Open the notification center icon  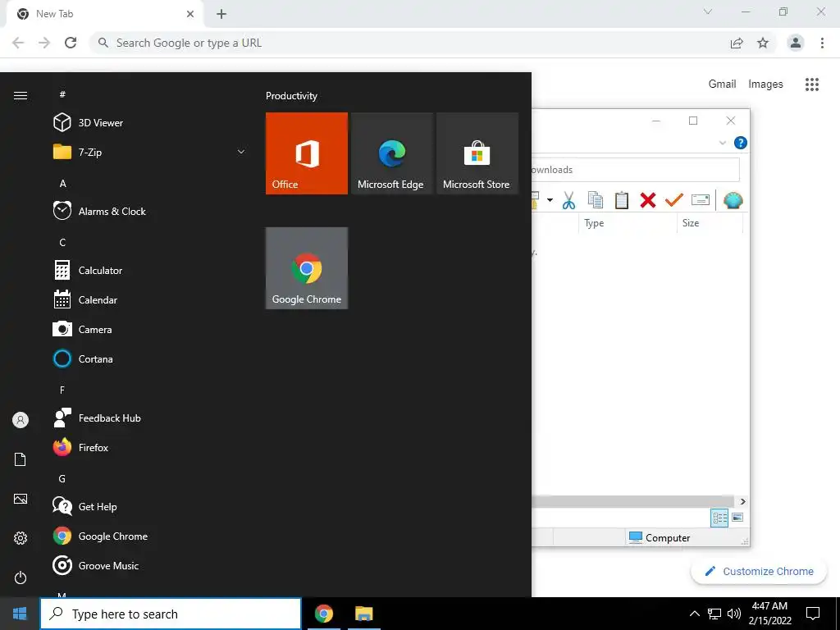tap(813, 614)
